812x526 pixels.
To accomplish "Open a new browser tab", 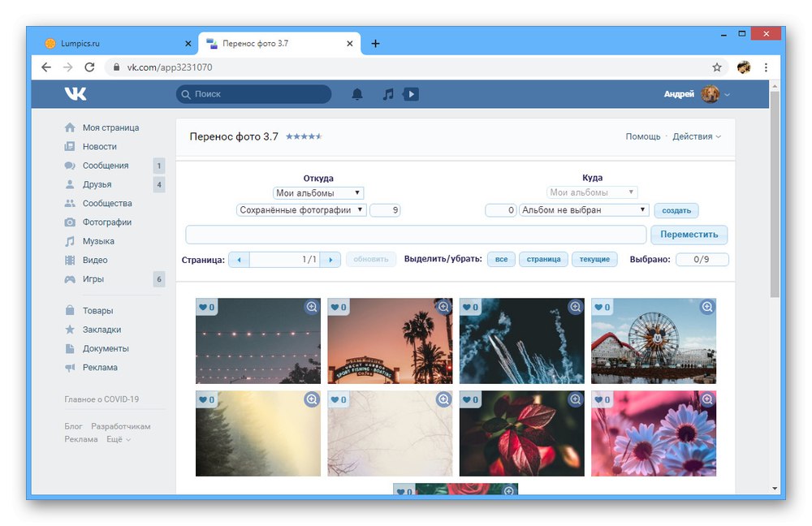I will [x=375, y=44].
